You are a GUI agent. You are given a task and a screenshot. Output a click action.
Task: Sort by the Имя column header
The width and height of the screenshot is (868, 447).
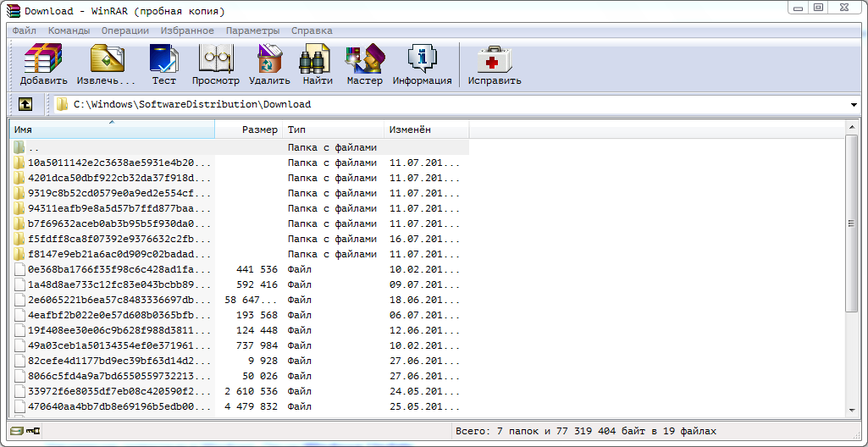(112, 130)
